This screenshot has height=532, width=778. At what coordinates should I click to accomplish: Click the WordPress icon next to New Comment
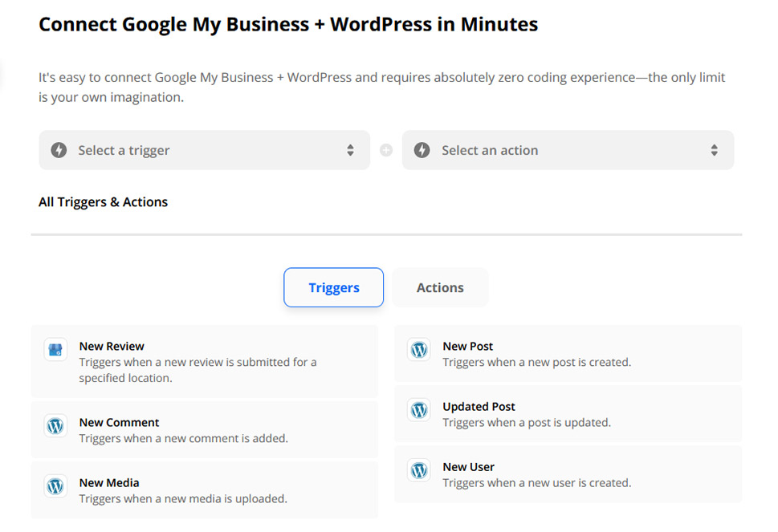pos(55,426)
